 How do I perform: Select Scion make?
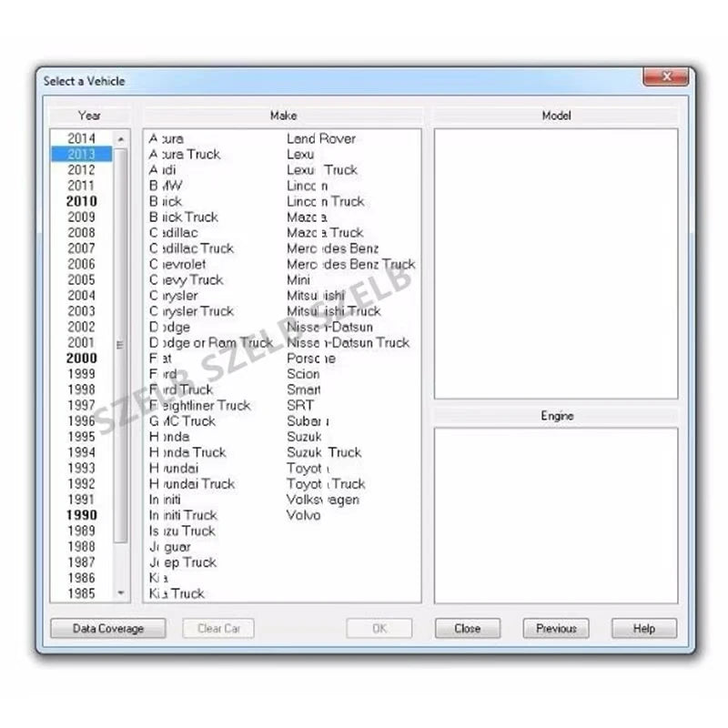303,374
